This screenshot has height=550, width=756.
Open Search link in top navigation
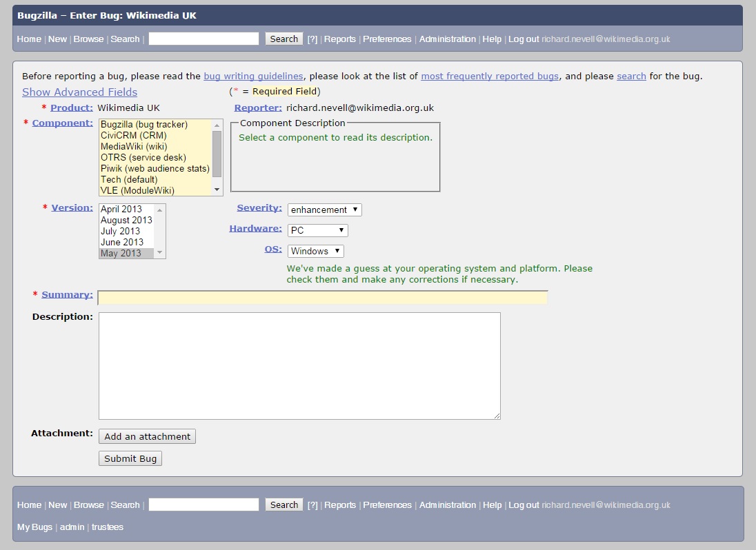tap(125, 39)
